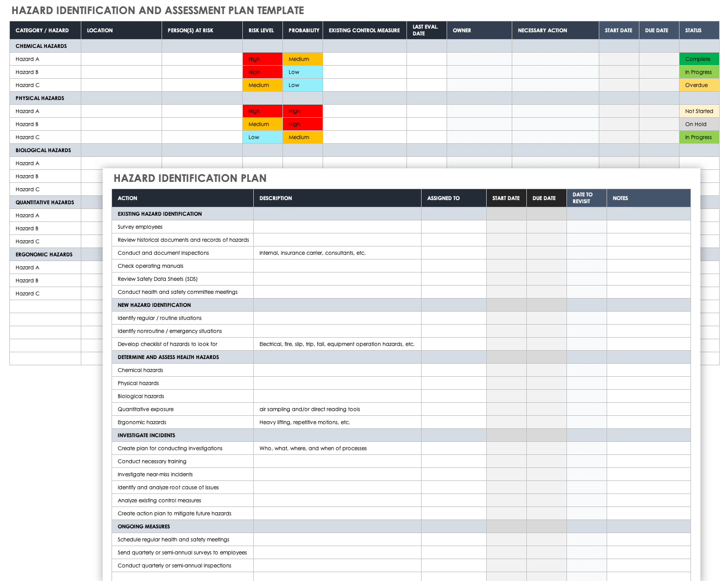Select the Overdue status cell for Hazard C
728x581 pixels.
pos(698,85)
